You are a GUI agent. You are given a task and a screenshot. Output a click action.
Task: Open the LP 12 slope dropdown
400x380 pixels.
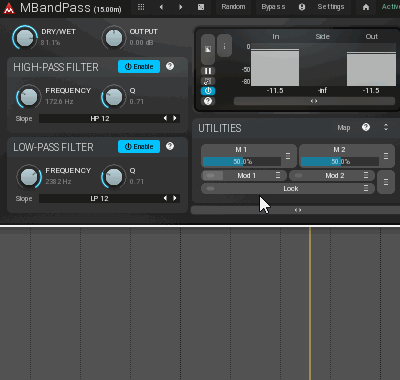(100, 199)
